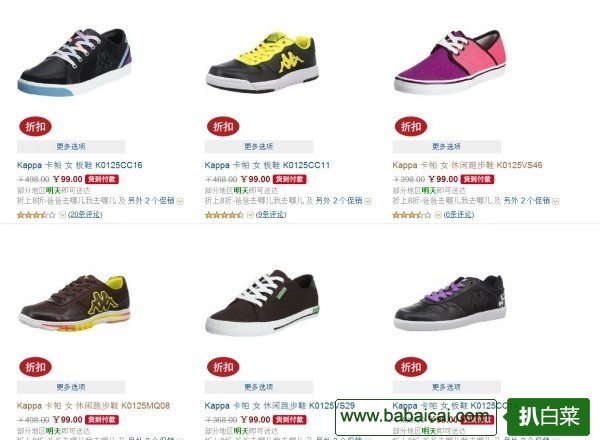
Task: Click the 折扣 badge under yellow-laced K0125CC11 shoe
Action: [x=223, y=127]
